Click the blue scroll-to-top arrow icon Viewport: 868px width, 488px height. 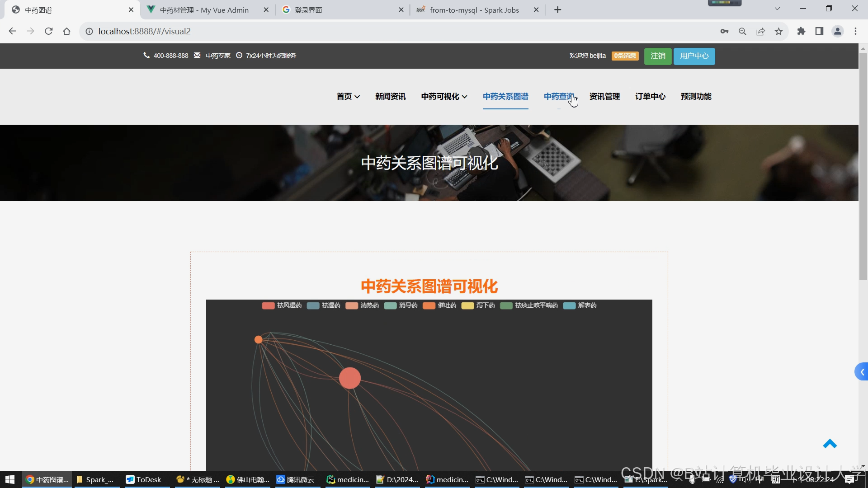click(x=830, y=444)
